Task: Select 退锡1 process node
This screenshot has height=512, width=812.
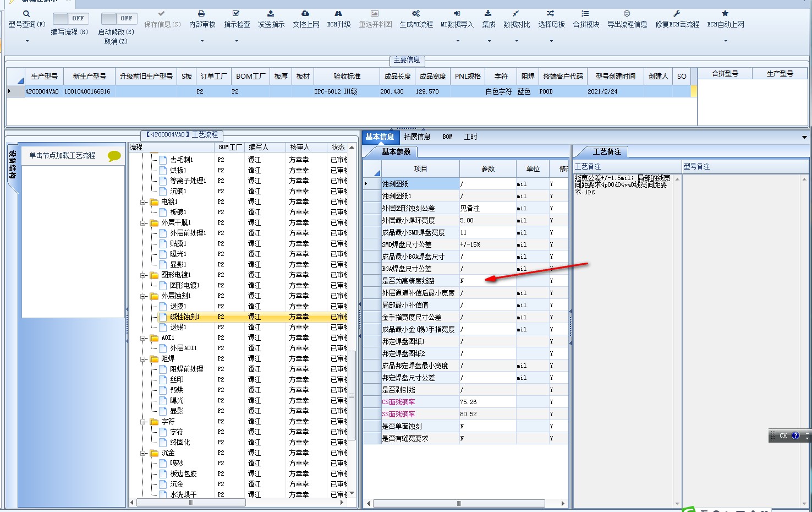Action: click(178, 328)
